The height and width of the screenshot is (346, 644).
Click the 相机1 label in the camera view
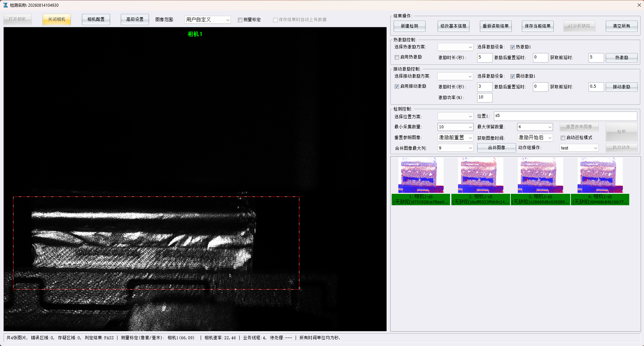195,34
